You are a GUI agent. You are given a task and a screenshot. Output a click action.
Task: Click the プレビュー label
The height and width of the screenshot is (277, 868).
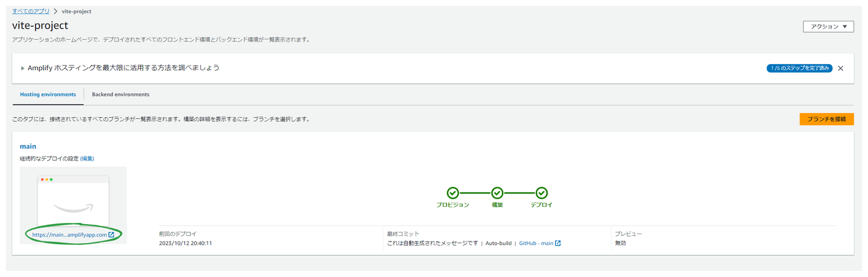pos(628,234)
